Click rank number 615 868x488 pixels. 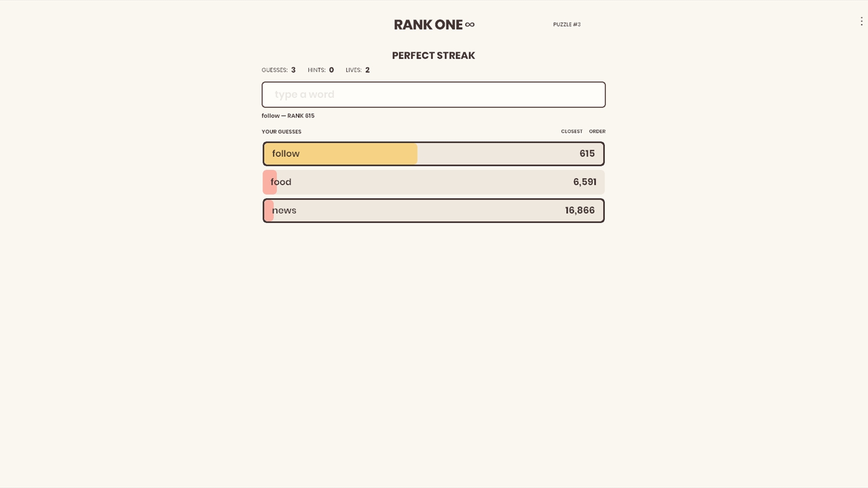coord(587,153)
